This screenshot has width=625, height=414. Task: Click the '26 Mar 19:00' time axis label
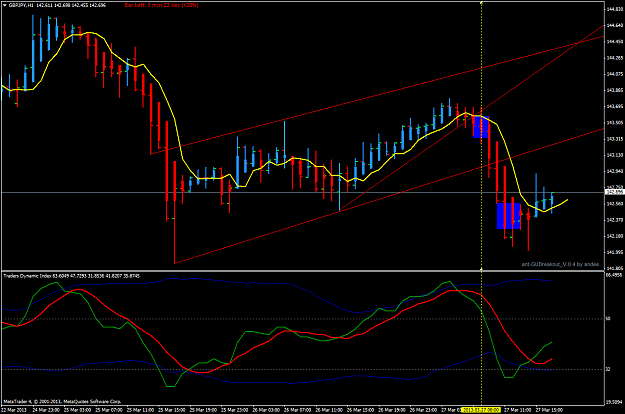pos(392,410)
